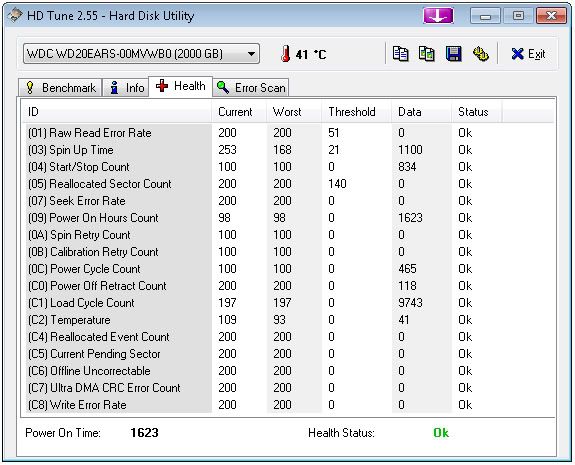The image size is (575, 465).
Task: Click the HD Tune app icon in title bar
Action: pos(15,15)
